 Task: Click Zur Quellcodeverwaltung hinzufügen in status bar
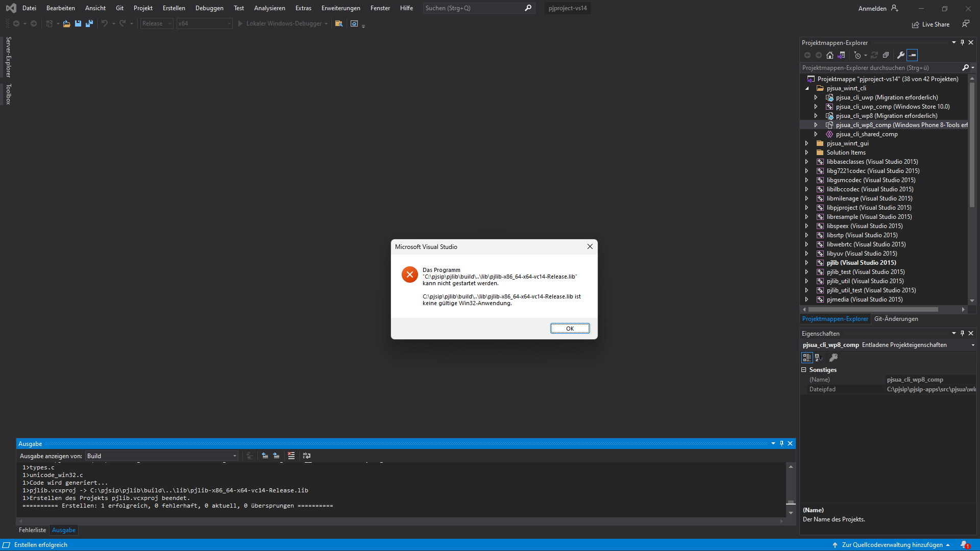(x=891, y=545)
